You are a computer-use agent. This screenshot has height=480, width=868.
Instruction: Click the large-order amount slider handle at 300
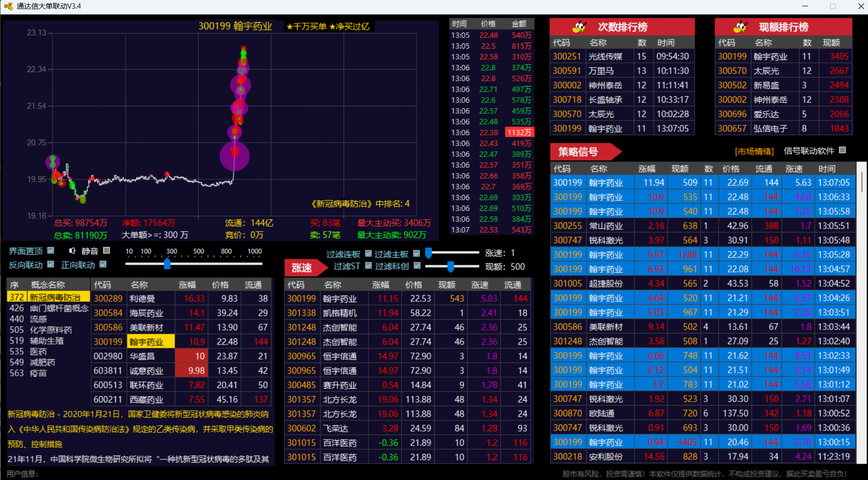pos(167,263)
